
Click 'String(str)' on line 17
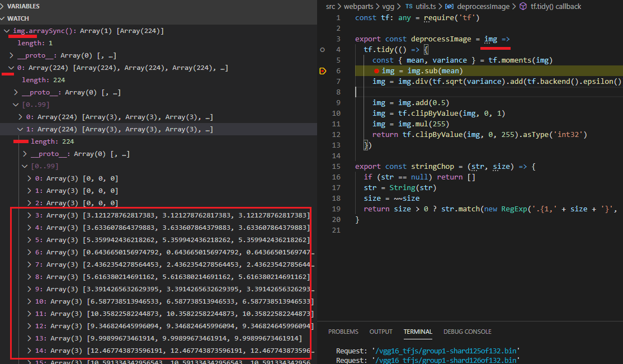point(413,187)
